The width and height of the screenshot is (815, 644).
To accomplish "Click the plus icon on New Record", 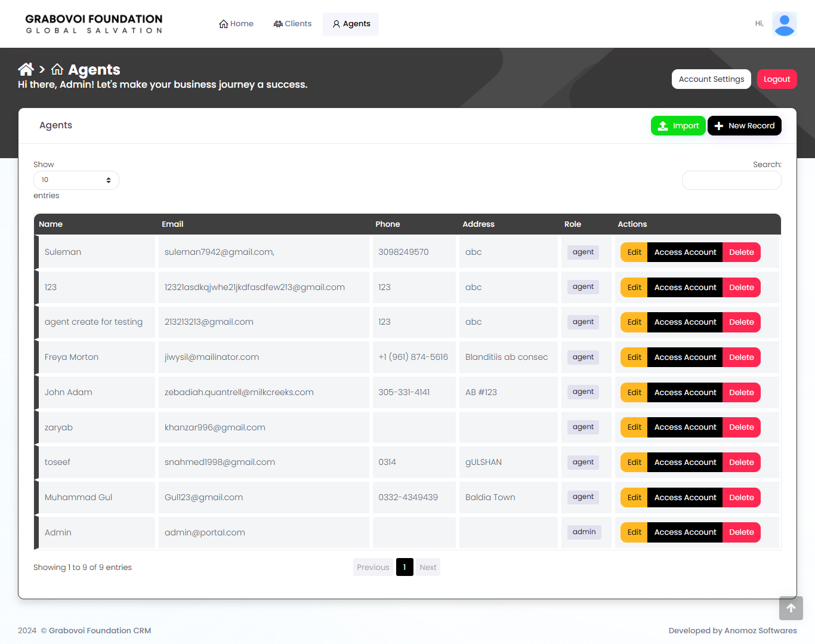I will point(719,126).
